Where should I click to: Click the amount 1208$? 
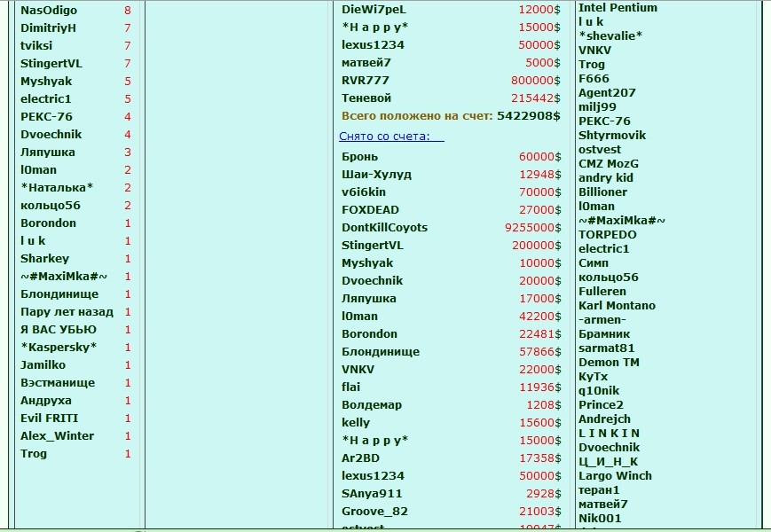543,405
